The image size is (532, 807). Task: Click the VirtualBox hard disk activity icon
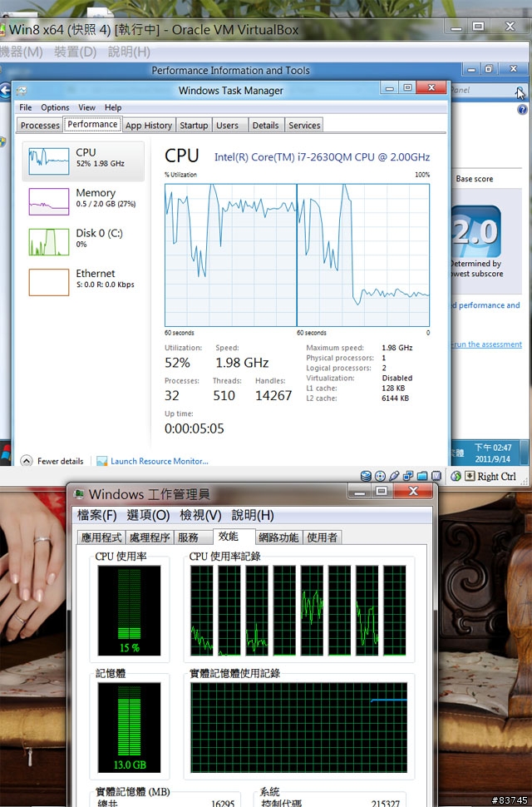tap(366, 476)
